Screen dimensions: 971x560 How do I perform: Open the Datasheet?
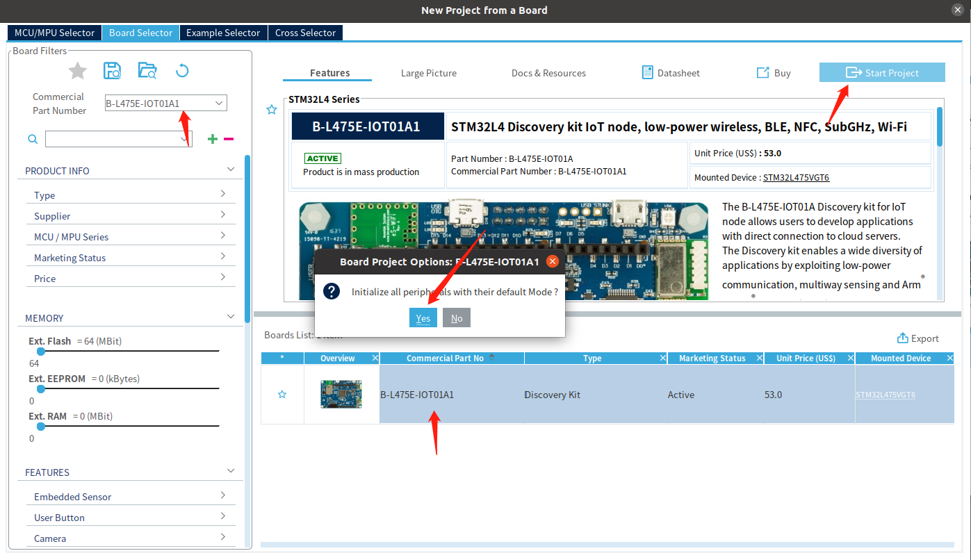coord(671,73)
